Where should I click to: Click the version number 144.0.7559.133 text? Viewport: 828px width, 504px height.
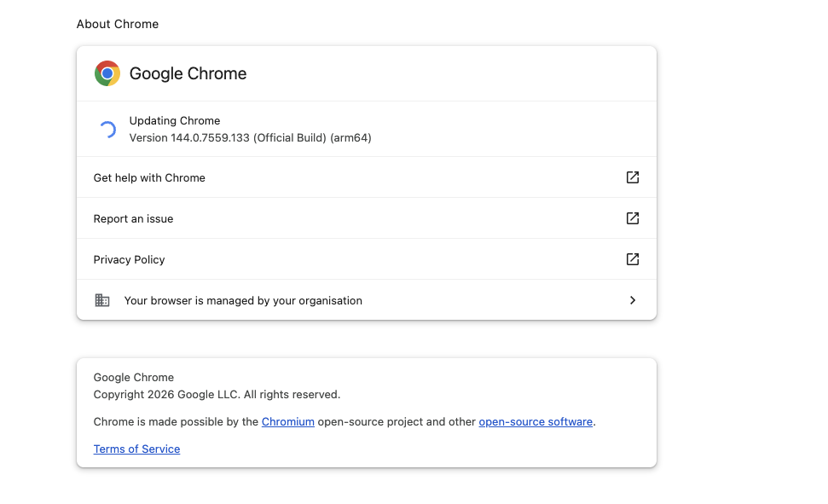pos(189,138)
